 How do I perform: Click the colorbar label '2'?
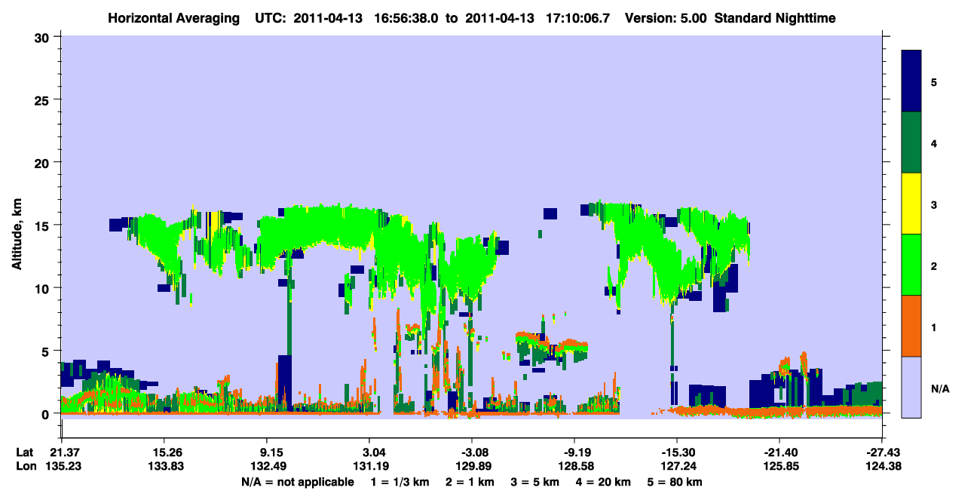(933, 265)
